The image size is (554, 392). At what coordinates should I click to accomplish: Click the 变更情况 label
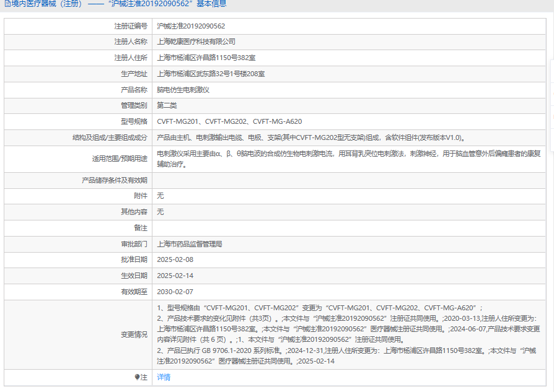[134, 334]
